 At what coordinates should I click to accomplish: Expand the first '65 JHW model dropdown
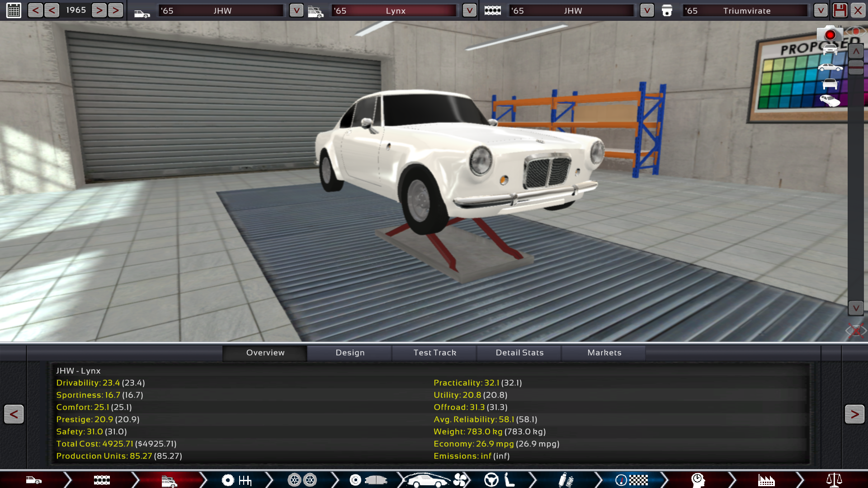point(296,10)
